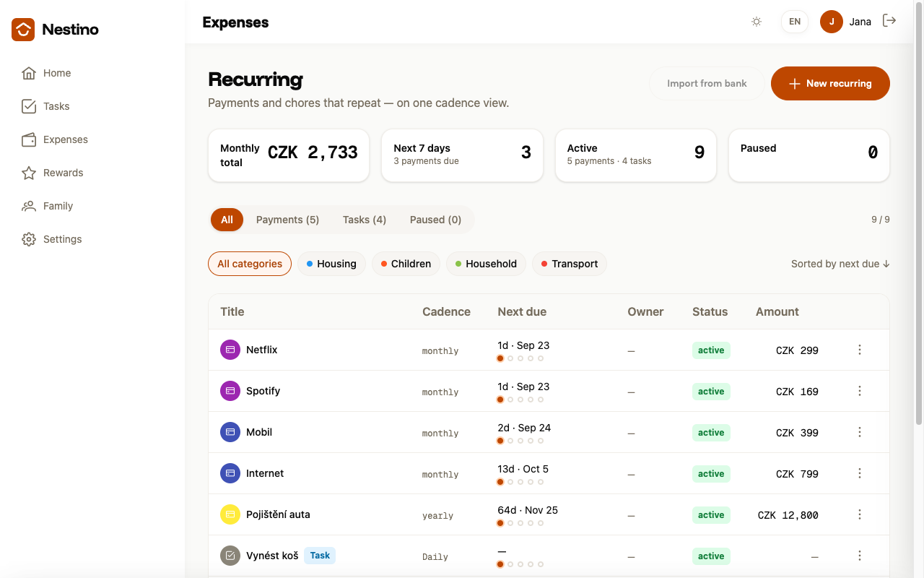The height and width of the screenshot is (578, 924).
Task: Filter by Housing category
Action: tap(331, 264)
